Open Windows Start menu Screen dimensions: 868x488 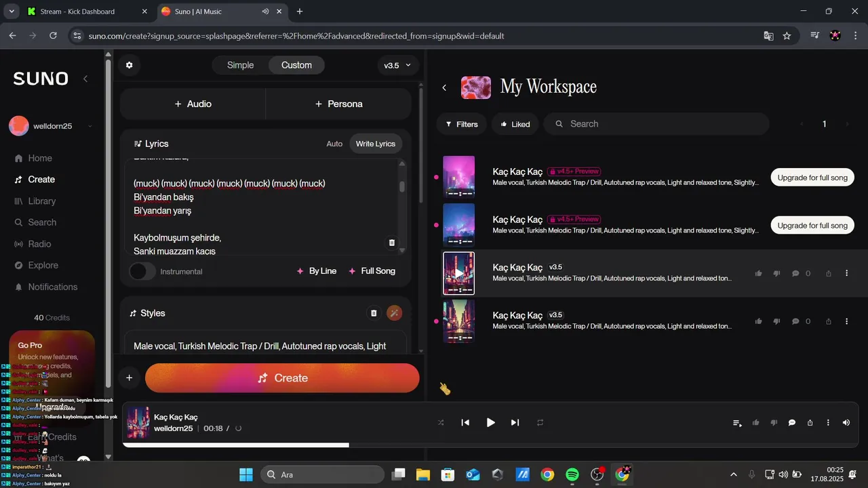[x=245, y=474]
